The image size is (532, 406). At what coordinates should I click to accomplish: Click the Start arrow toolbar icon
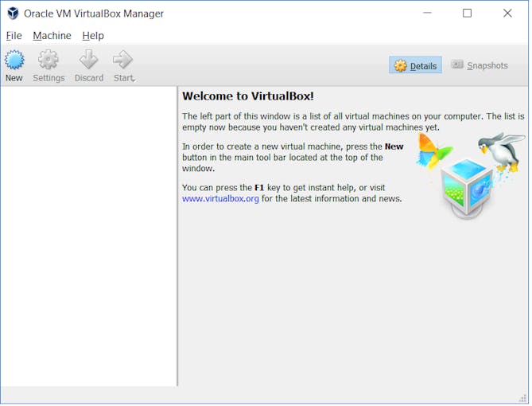122,60
